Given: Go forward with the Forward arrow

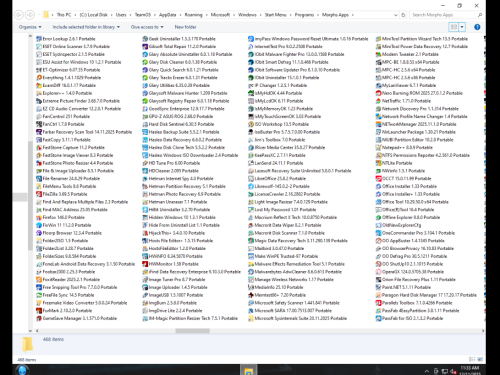Looking at the screenshot, I should tap(30, 15).
